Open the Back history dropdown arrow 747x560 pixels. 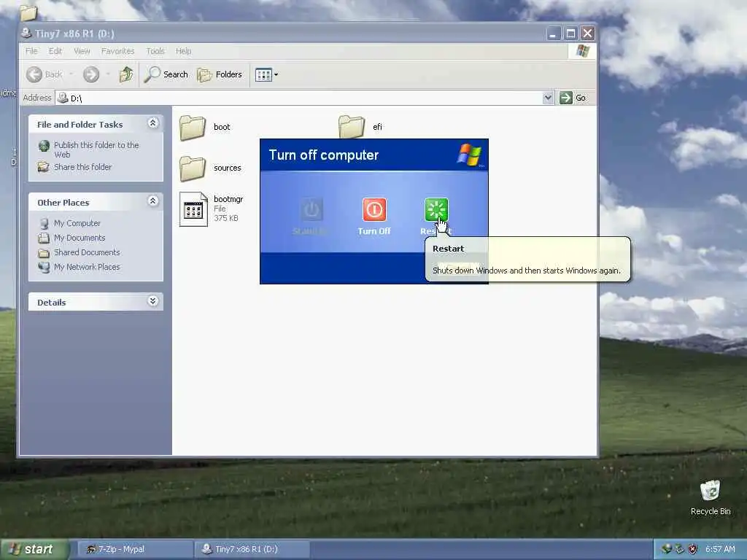click(x=71, y=74)
